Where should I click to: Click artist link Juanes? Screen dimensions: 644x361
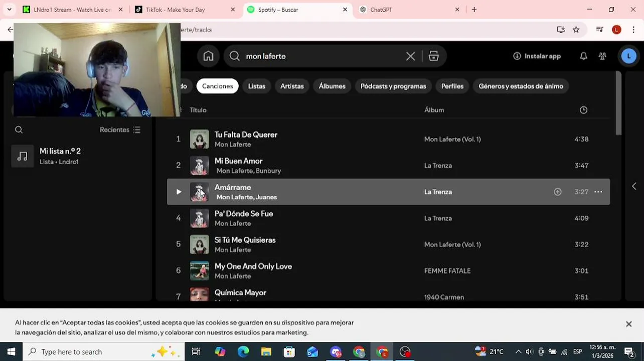point(266,197)
